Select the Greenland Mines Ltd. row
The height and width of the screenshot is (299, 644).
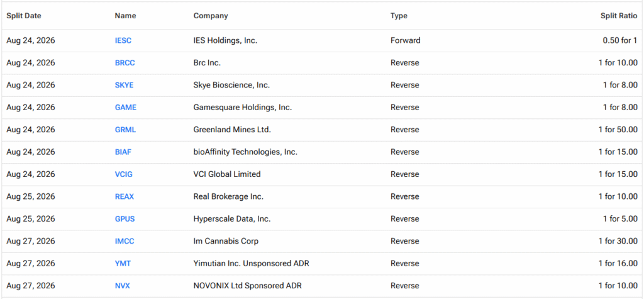(322, 130)
